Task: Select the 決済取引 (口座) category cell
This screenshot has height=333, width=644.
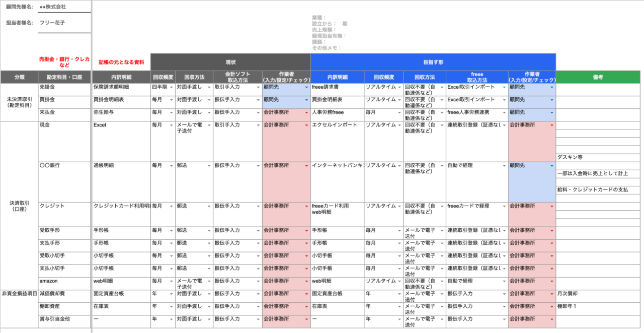Action: (19, 206)
